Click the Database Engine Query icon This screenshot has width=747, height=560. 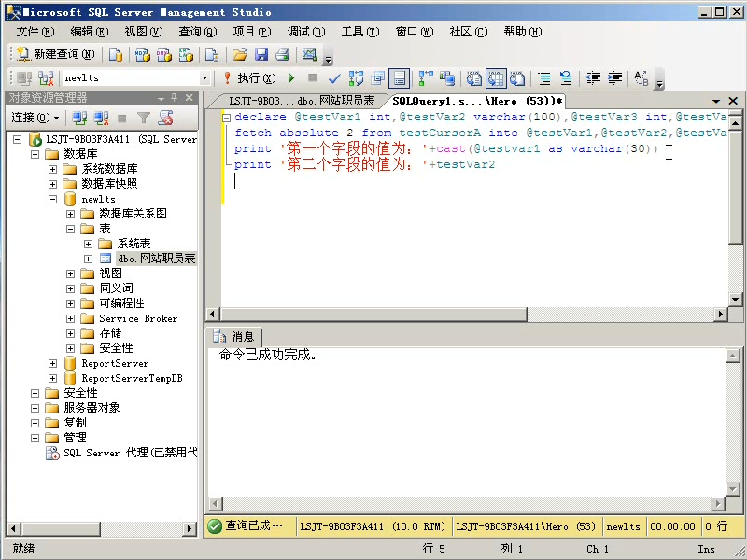tap(115, 54)
